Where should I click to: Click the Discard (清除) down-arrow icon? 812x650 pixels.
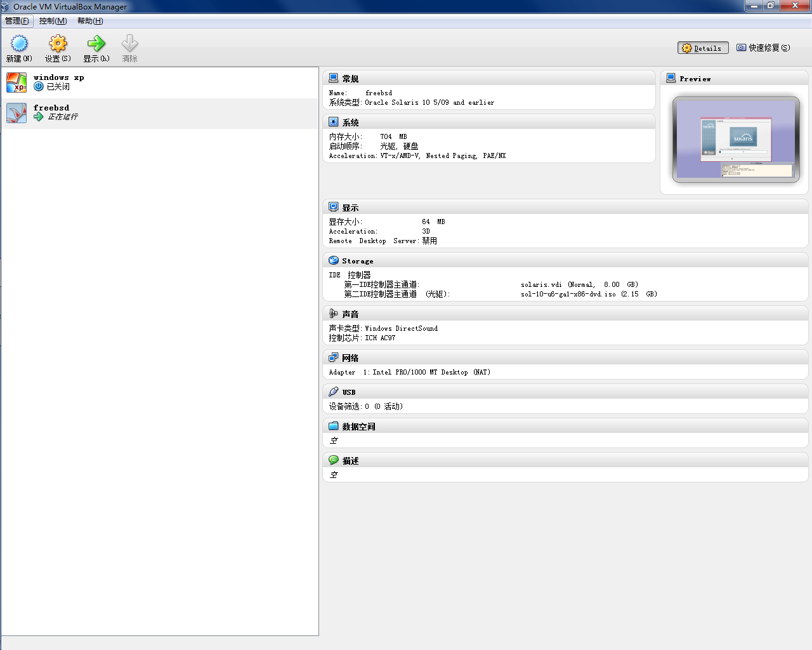(x=129, y=44)
